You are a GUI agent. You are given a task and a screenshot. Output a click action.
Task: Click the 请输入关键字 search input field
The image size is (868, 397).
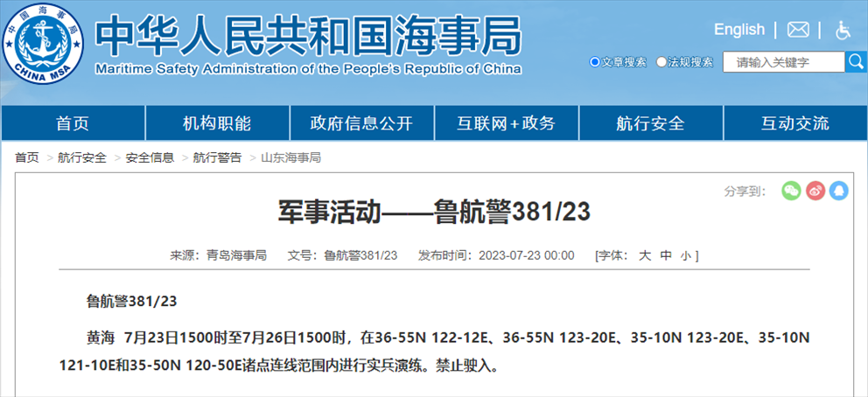[783, 62]
